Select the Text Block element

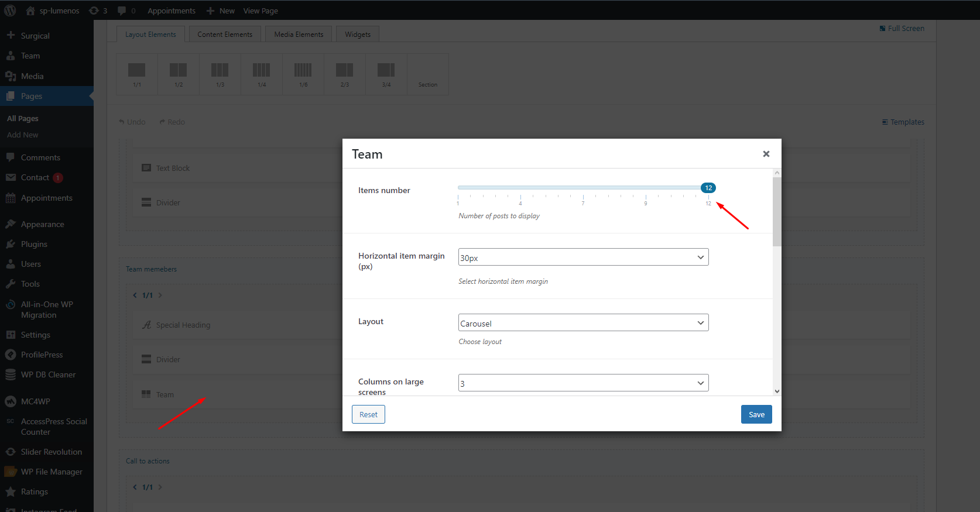[237, 168]
